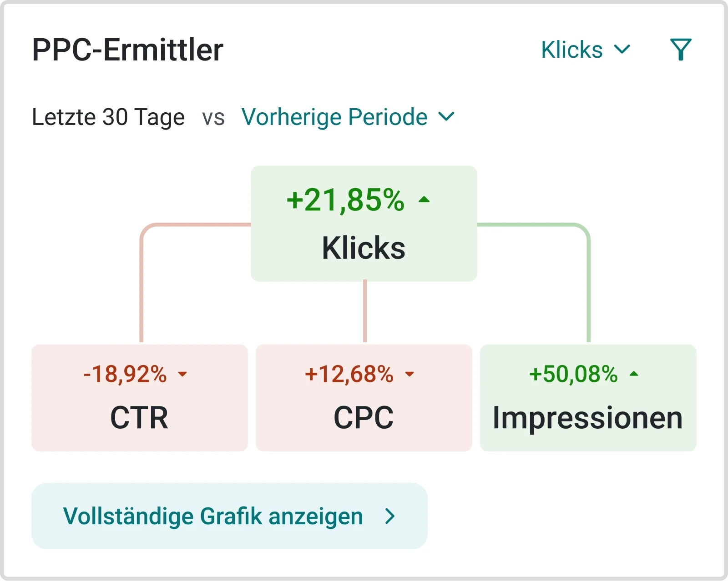The image size is (728, 581).
Task: Click the green up arrow beside +21,85%
Action: click(x=424, y=200)
